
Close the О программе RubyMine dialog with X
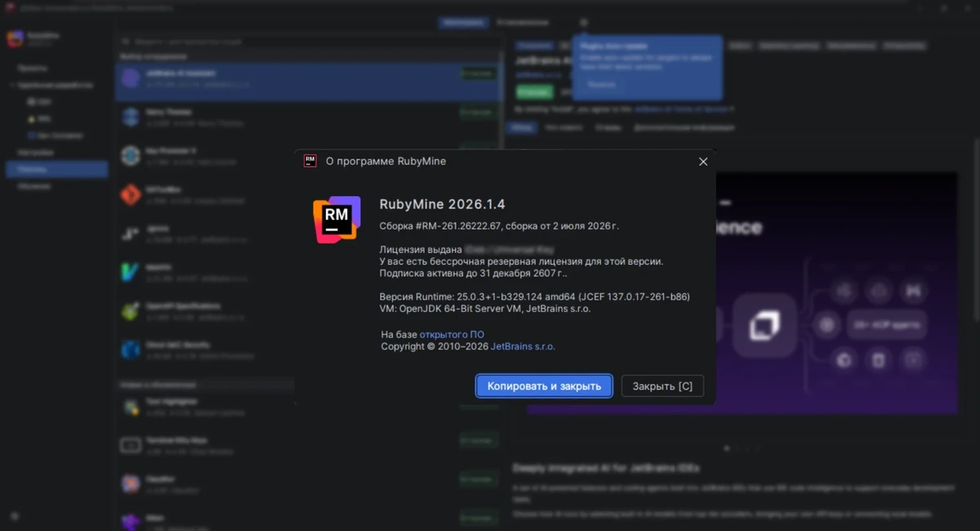tap(703, 162)
